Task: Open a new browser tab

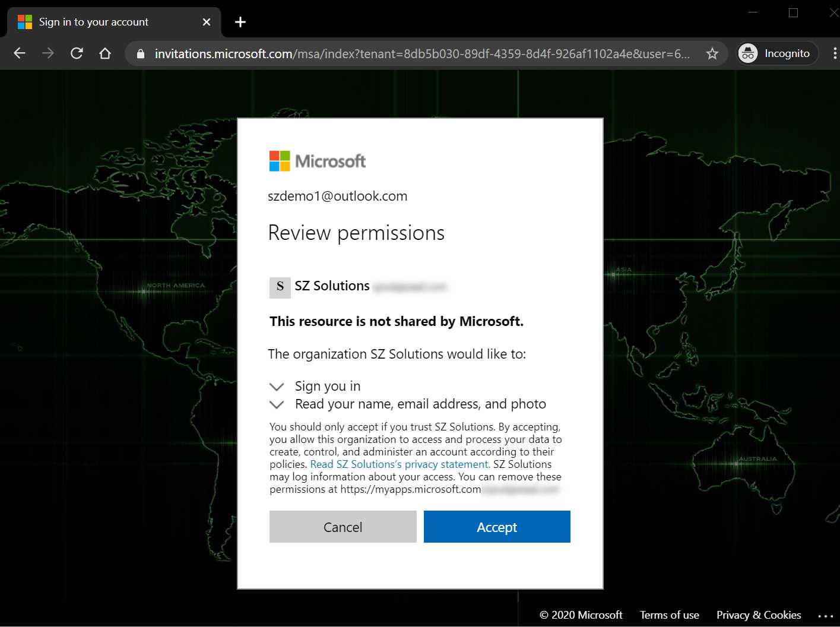Action: pyautogui.click(x=240, y=22)
